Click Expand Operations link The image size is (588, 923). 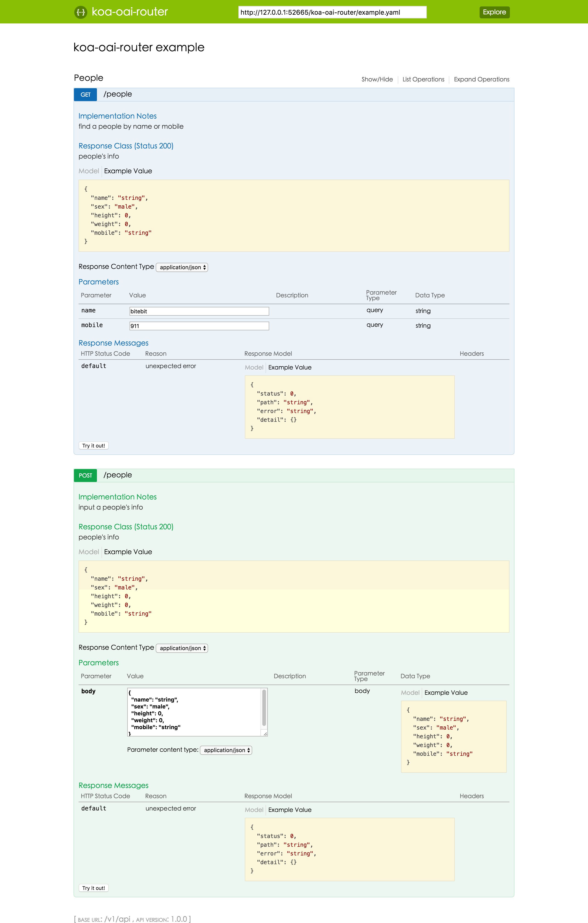(x=481, y=79)
